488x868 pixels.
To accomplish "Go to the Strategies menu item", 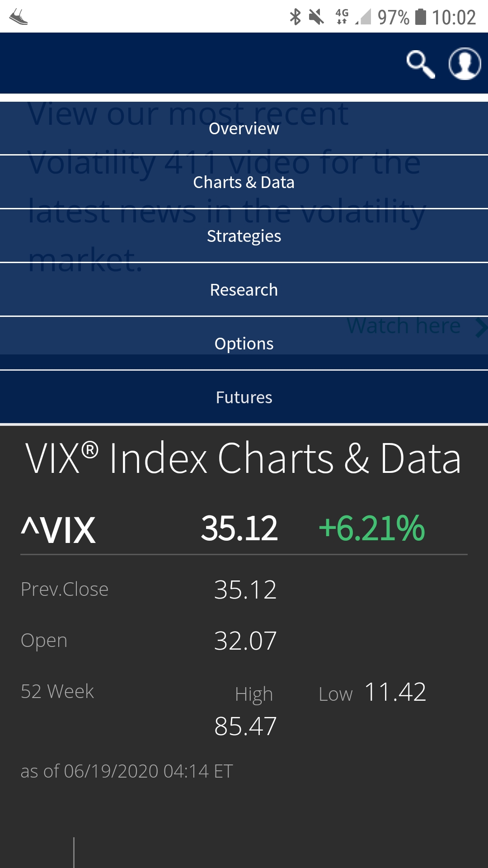I will 244,236.
